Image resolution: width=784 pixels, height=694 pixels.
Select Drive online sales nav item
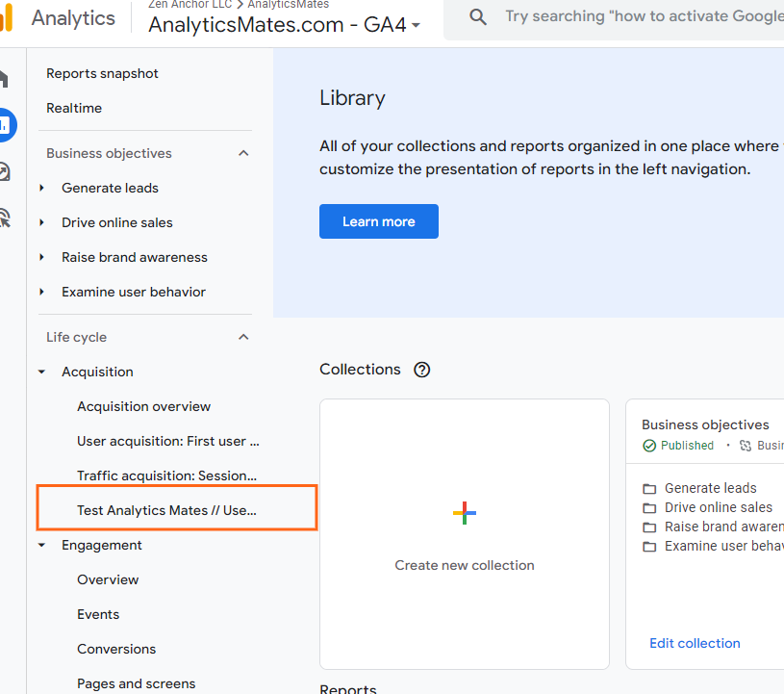[x=117, y=222]
